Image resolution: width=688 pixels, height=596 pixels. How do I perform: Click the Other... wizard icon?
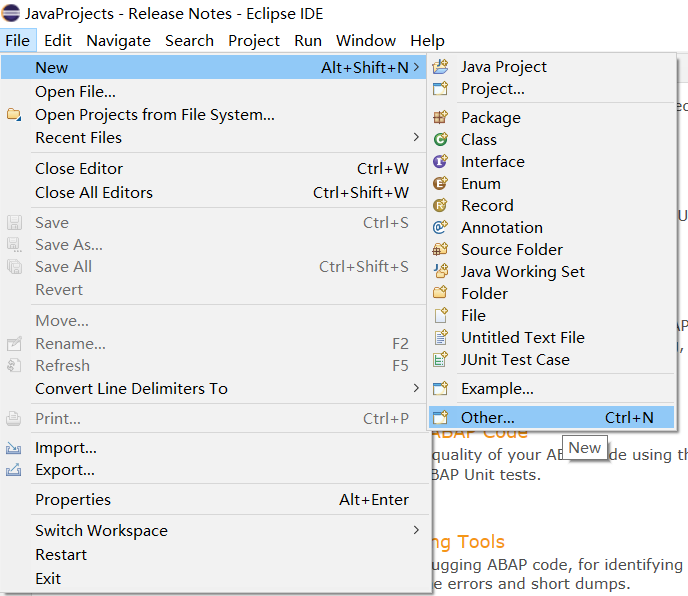pos(441,417)
